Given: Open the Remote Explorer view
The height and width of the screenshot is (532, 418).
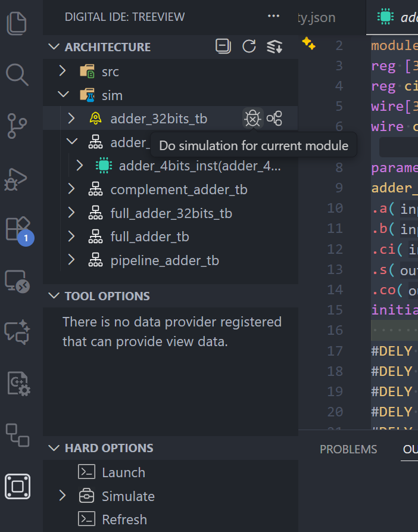Looking at the screenshot, I should point(18,280).
